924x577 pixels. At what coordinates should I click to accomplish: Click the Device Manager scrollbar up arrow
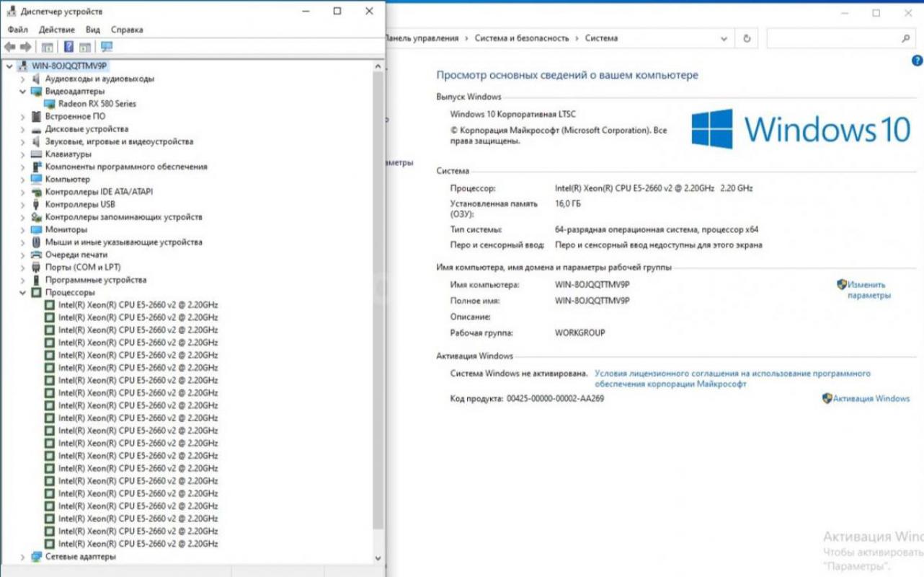378,66
